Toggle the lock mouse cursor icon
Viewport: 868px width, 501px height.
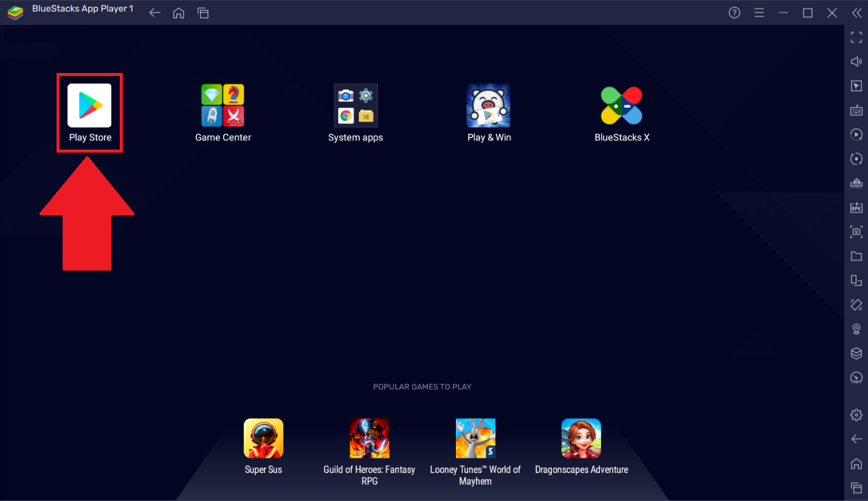(x=856, y=86)
